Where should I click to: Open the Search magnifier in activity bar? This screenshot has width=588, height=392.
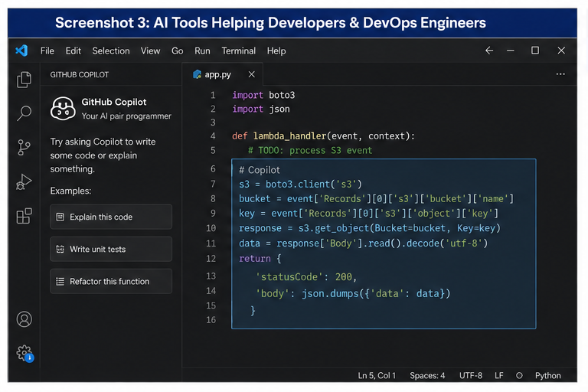click(24, 113)
